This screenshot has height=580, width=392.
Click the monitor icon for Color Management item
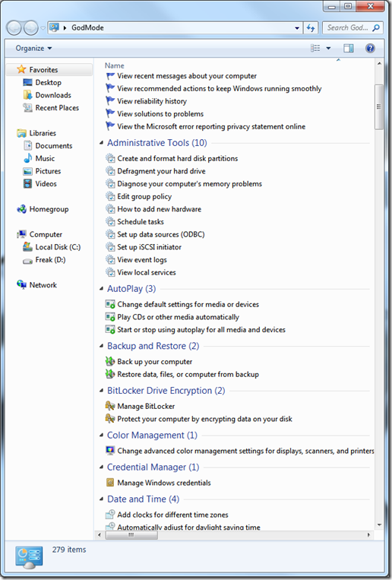pos(110,450)
